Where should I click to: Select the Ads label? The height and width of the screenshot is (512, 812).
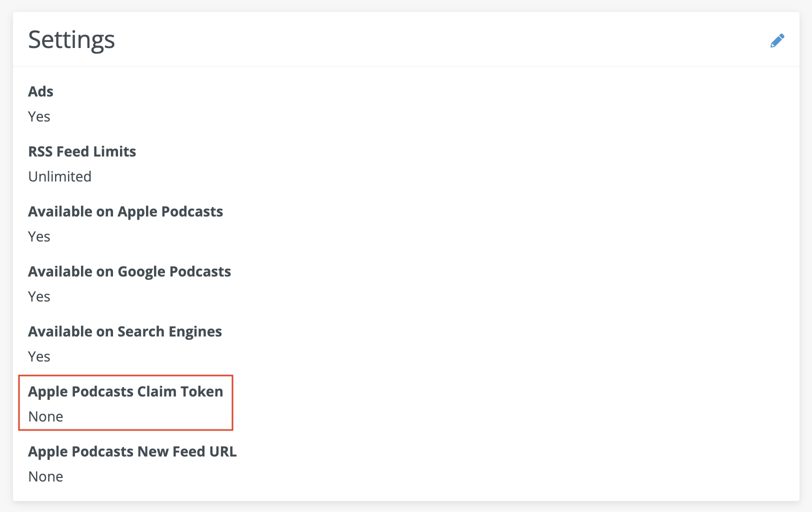click(x=40, y=91)
